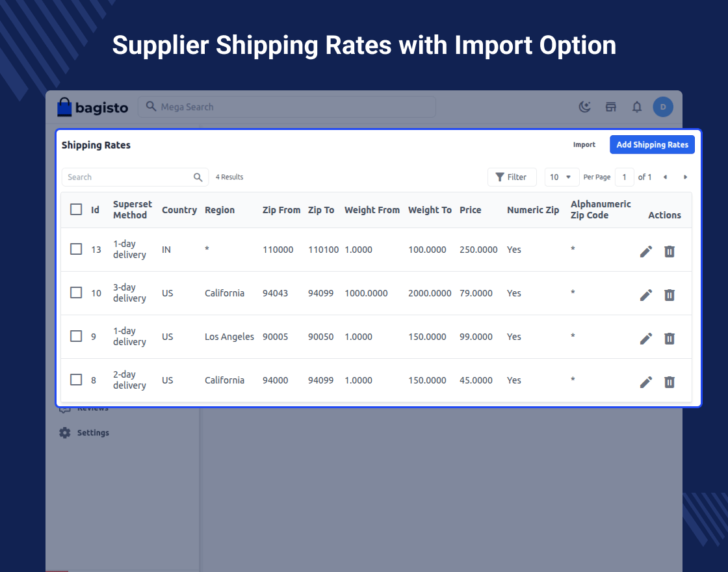Edit shipping rate Id 9
This screenshot has height=572, width=728.
point(646,339)
